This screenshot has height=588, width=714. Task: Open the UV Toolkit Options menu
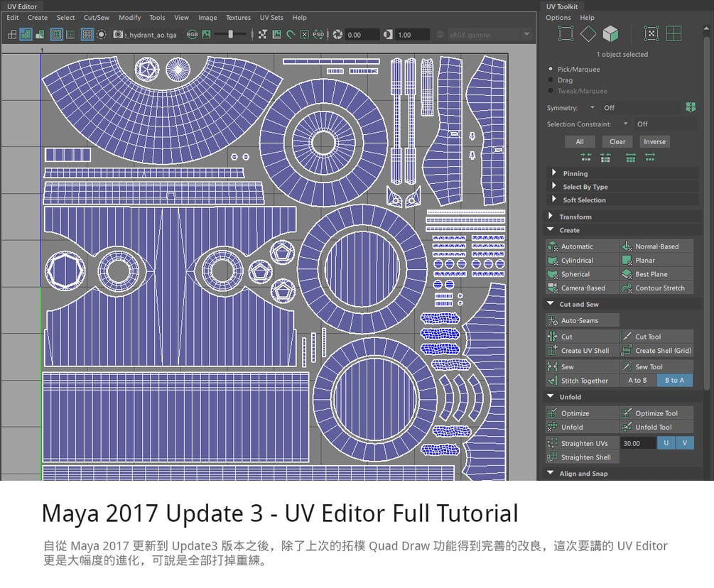click(558, 17)
